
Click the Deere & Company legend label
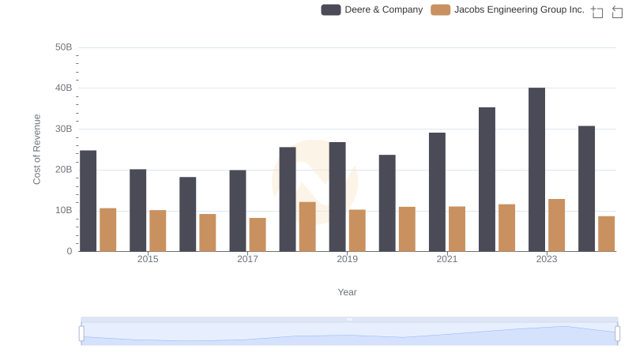[384, 9]
